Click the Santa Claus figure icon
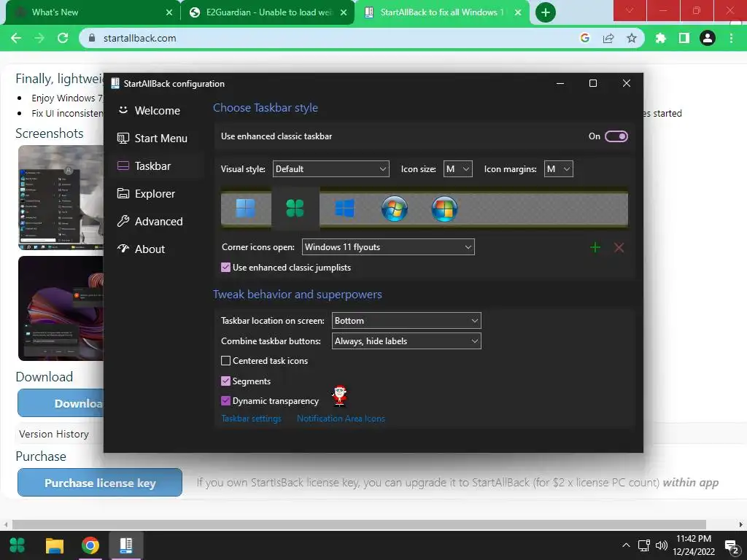 (x=339, y=395)
